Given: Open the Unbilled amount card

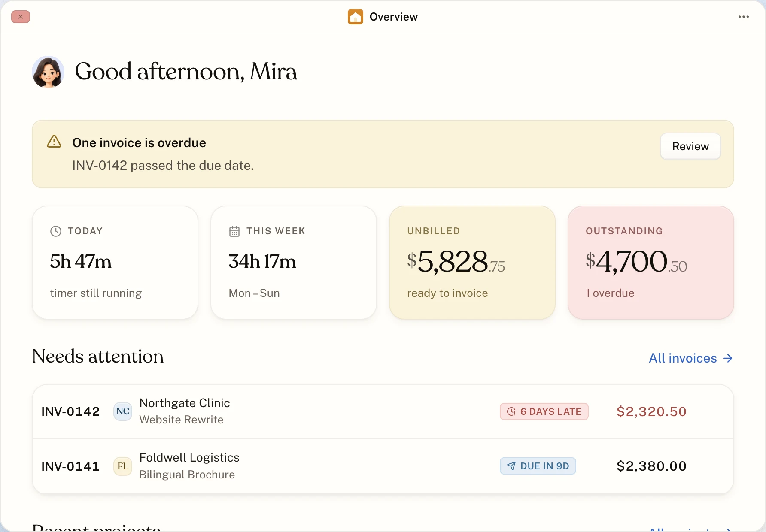Looking at the screenshot, I should point(472,263).
